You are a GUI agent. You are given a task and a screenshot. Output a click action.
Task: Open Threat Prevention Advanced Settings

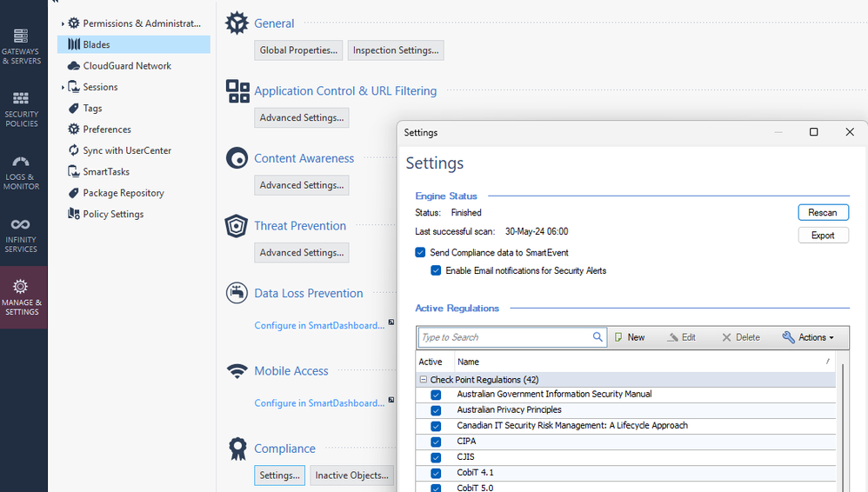[302, 253]
